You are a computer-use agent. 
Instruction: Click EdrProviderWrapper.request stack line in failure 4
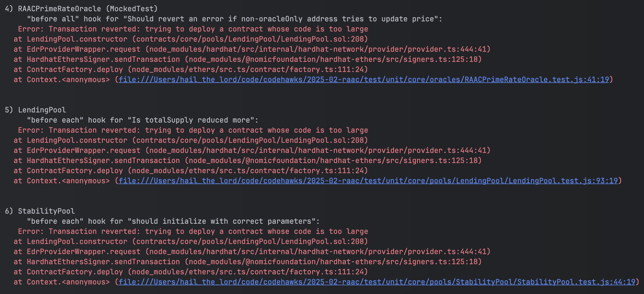[252, 49]
